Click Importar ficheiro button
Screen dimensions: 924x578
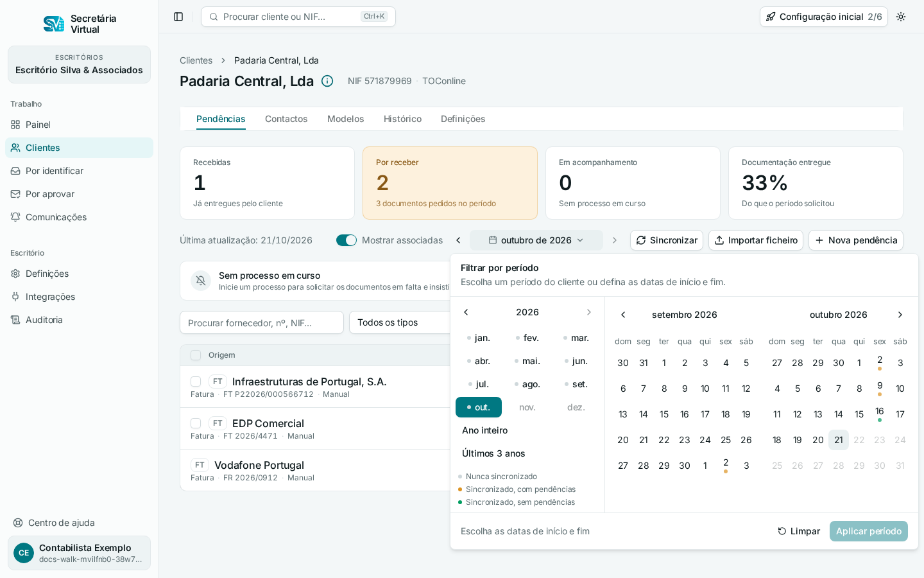coord(756,240)
